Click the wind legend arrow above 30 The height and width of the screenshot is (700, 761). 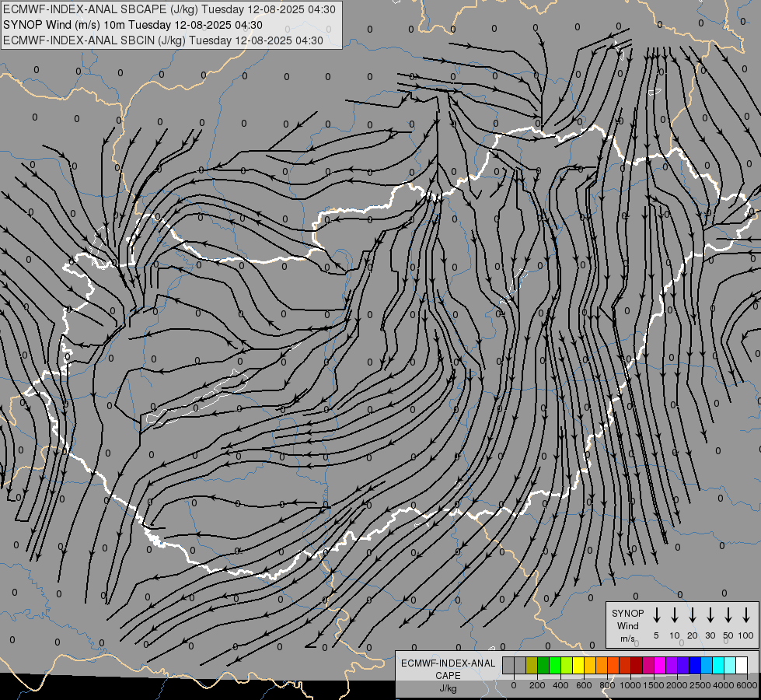710,615
